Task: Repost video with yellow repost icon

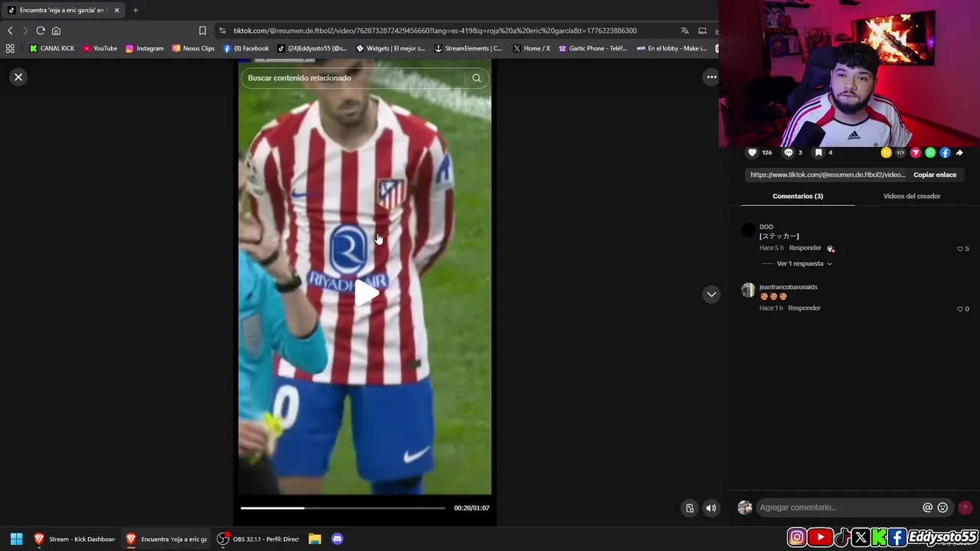Action: point(886,152)
